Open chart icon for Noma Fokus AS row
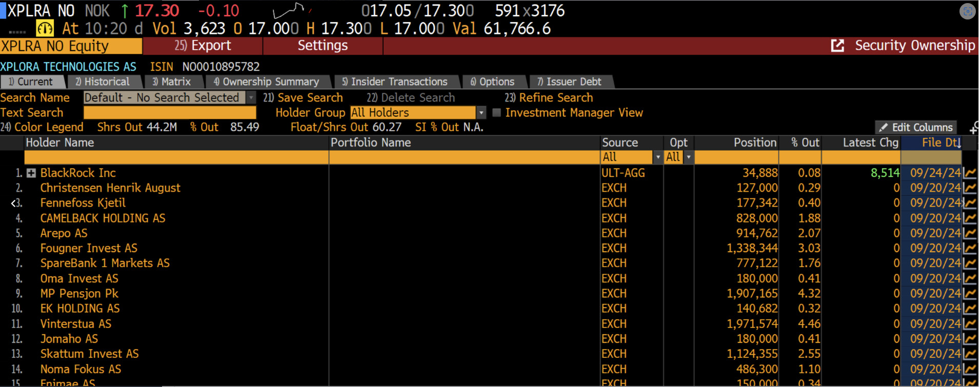This screenshot has height=387, width=980. [x=969, y=369]
